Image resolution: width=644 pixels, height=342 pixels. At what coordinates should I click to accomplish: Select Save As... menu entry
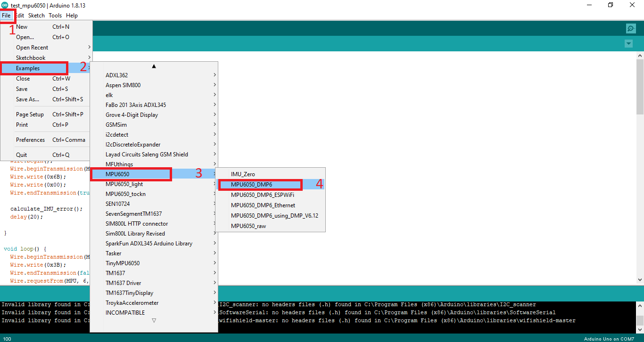coord(46,99)
